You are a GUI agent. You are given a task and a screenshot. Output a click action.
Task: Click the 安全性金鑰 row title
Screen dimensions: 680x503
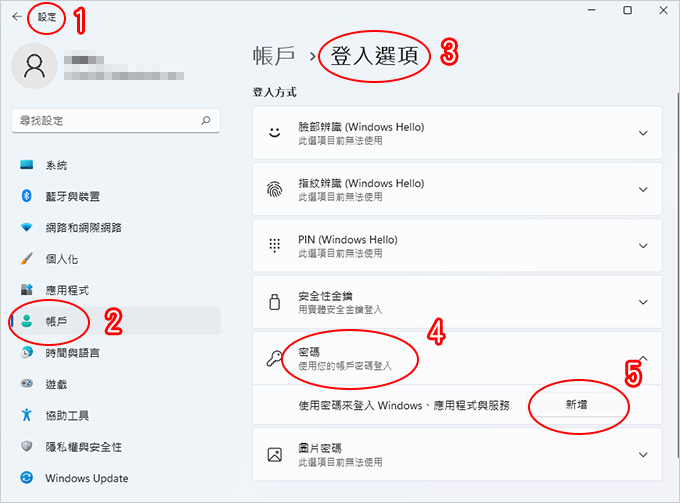pyautogui.click(x=325, y=296)
